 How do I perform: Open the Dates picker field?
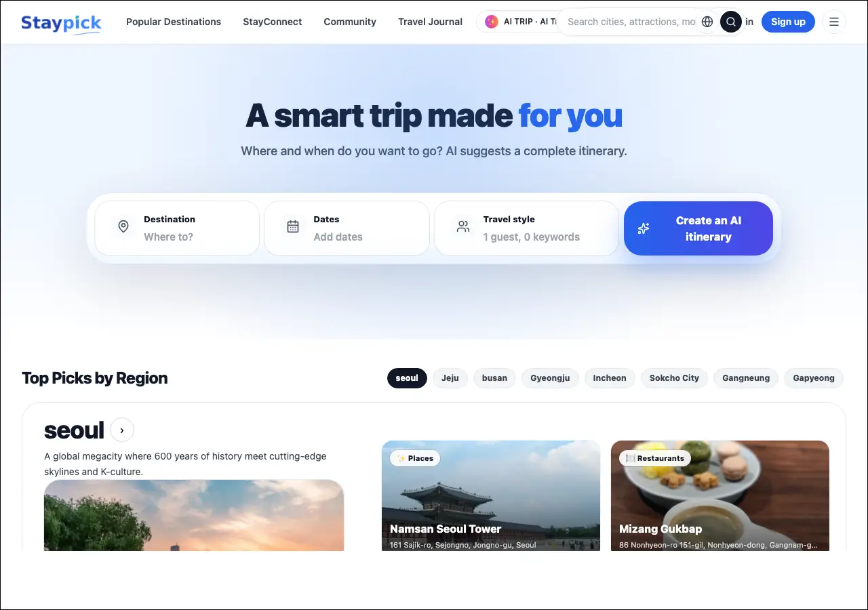347,228
